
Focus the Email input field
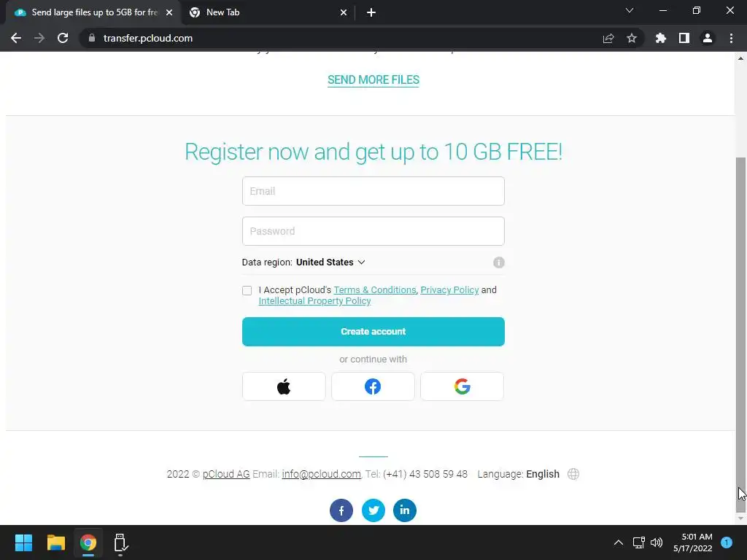[373, 191]
